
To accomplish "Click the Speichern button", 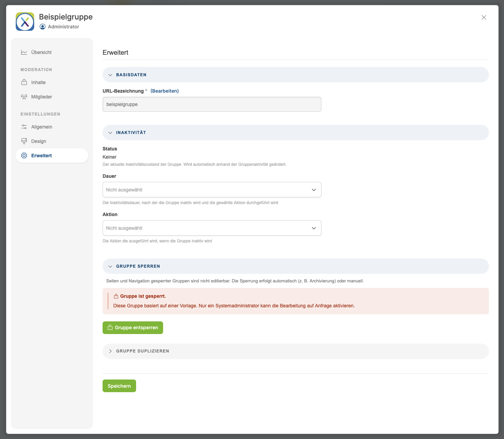I will tap(119, 386).
